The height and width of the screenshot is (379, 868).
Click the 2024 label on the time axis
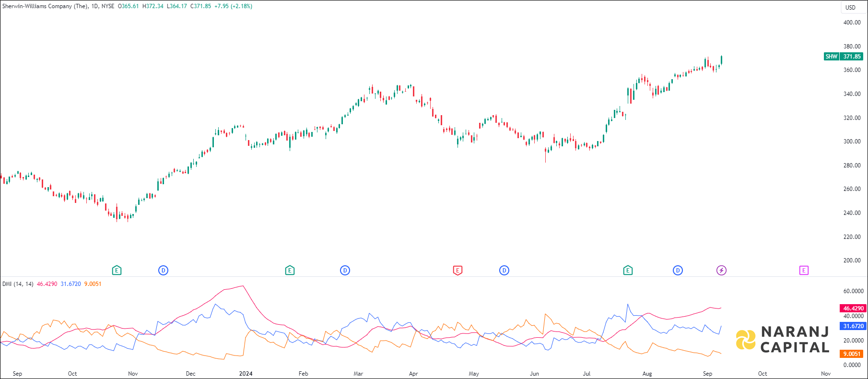click(x=246, y=374)
